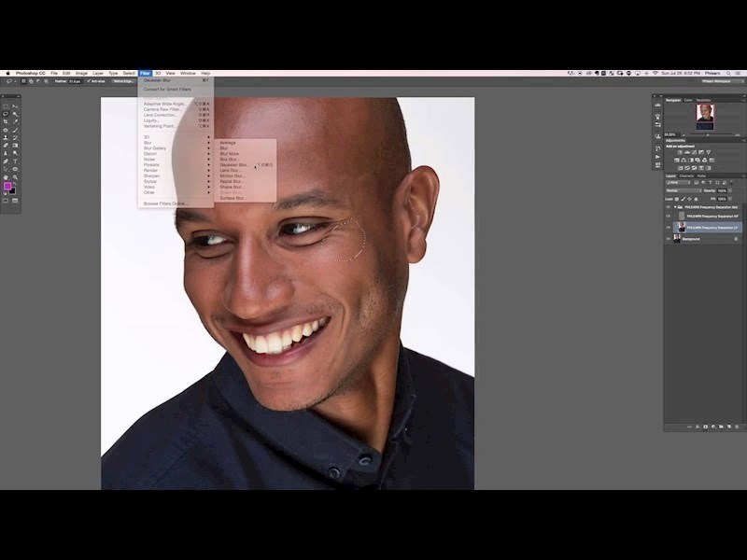The height and width of the screenshot is (560, 747).
Task: Add a Curves adjustment layer
Action: click(694, 152)
